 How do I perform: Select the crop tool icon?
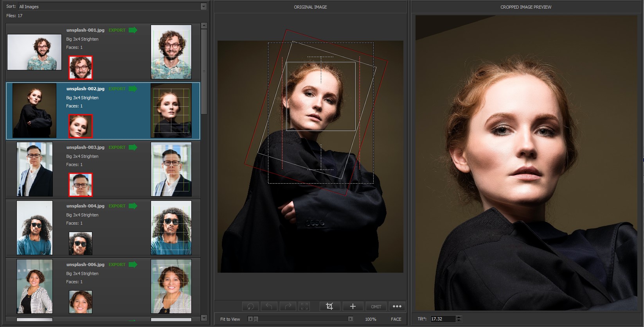pyautogui.click(x=329, y=306)
